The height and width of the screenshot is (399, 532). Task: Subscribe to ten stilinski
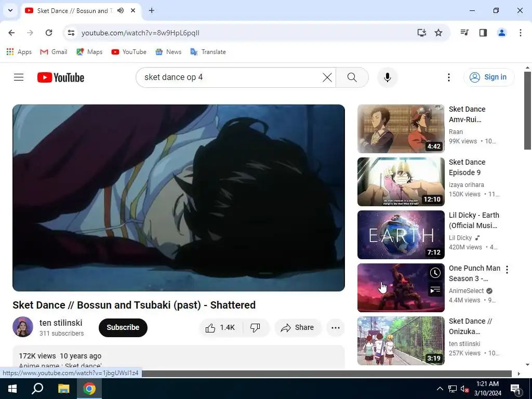(123, 327)
